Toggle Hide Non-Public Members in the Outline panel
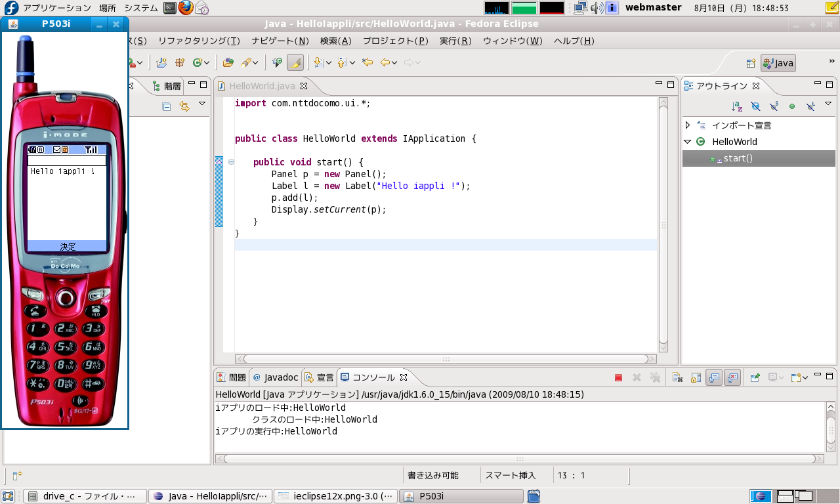Viewport: 840px width, 504px height. coord(792,106)
